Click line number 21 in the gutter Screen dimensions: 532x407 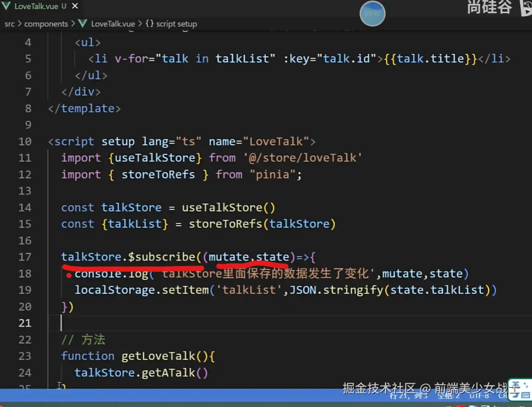25,323
